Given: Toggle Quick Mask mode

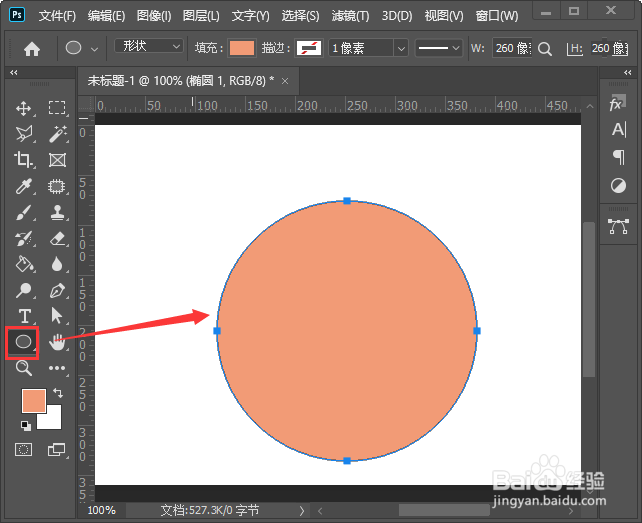Looking at the screenshot, I should click(x=23, y=450).
